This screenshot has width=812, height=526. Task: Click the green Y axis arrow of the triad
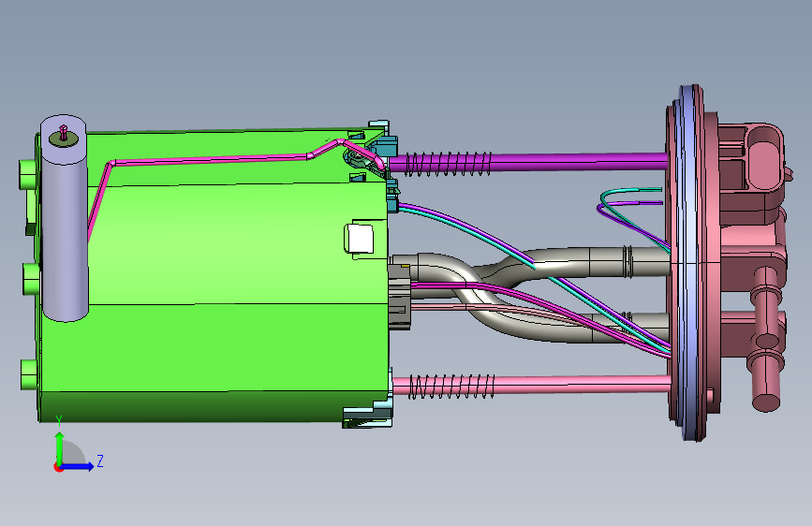[60, 446]
